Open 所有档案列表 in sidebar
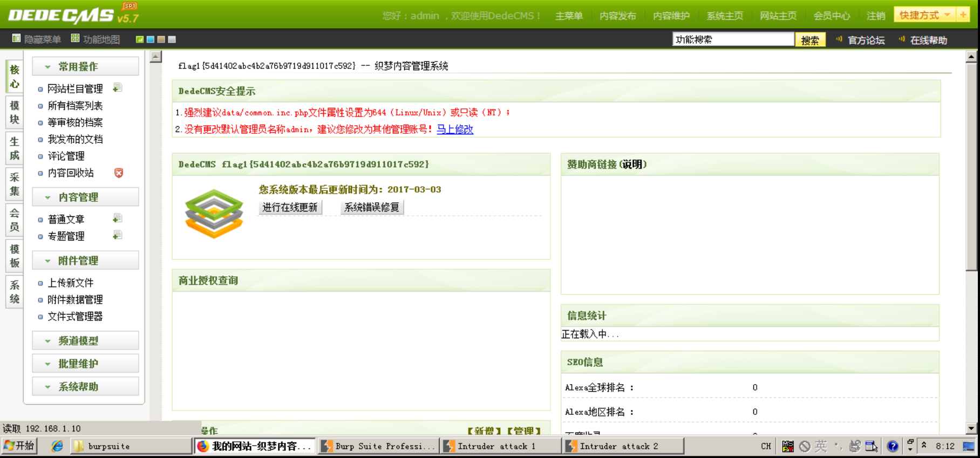This screenshot has width=980, height=458. point(75,105)
